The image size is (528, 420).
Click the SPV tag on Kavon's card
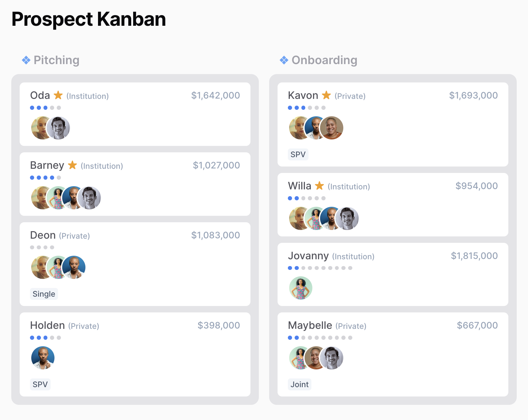[298, 154]
